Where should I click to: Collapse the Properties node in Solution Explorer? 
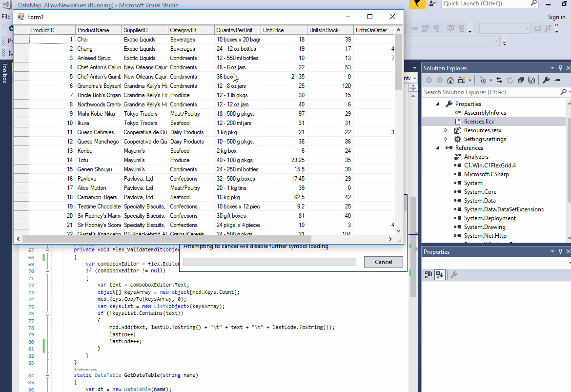pos(437,104)
